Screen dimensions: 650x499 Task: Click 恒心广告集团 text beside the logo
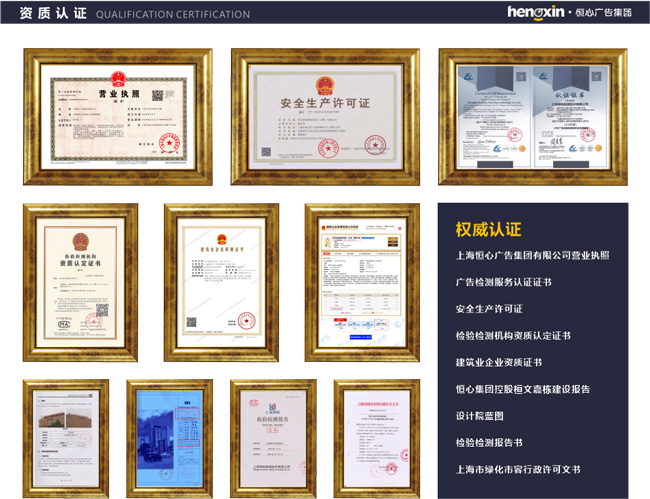[x=604, y=12]
